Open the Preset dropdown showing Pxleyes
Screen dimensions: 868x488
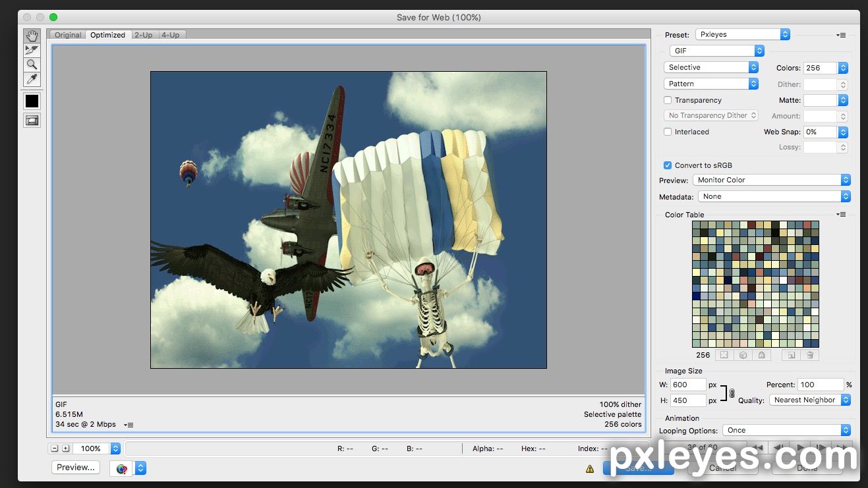pos(742,34)
